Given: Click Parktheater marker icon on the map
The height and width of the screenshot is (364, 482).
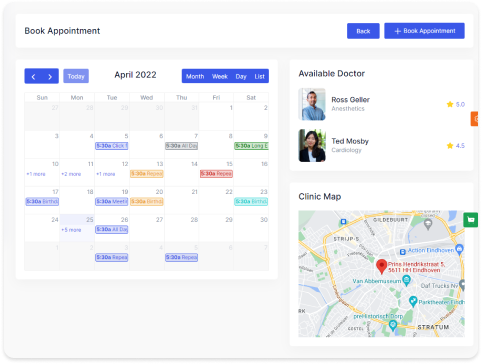Looking at the screenshot, I should point(413,302).
